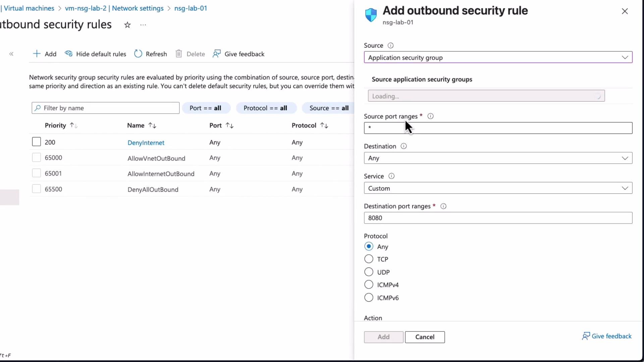The width and height of the screenshot is (644, 362).
Task: Click the Destination info icon
Action: 404,146
